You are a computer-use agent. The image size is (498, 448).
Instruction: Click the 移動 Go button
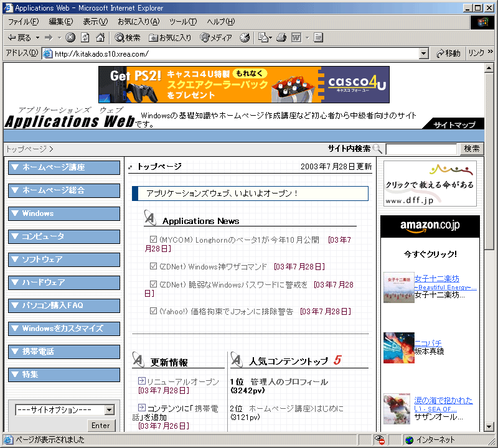point(448,54)
